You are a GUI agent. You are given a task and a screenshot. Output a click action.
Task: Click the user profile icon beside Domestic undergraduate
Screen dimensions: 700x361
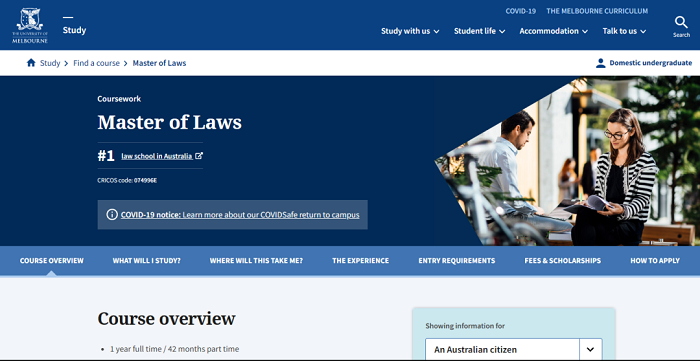(x=601, y=63)
